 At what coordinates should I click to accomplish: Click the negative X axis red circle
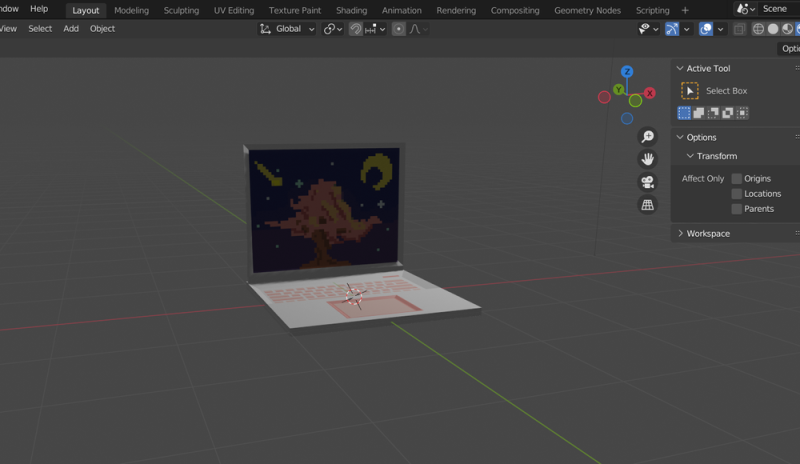pos(604,97)
